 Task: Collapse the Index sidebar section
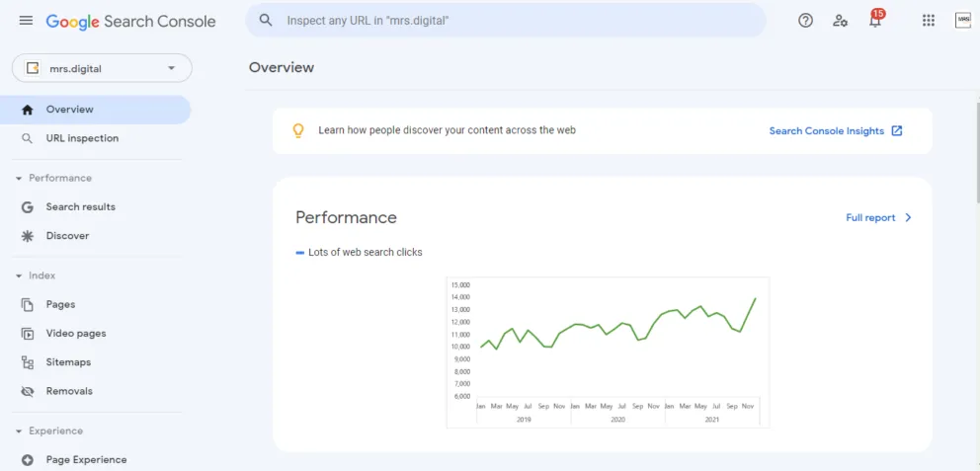coord(19,276)
